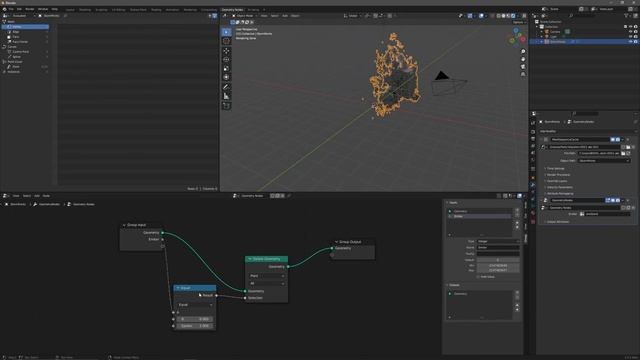The height and width of the screenshot is (360, 640).
Task: Adjust the Epsilon value field on Equal node
Action: [195, 326]
